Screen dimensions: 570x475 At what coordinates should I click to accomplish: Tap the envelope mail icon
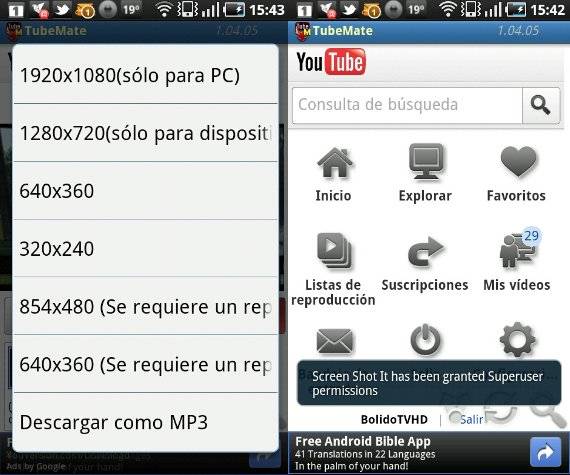pos(334,342)
